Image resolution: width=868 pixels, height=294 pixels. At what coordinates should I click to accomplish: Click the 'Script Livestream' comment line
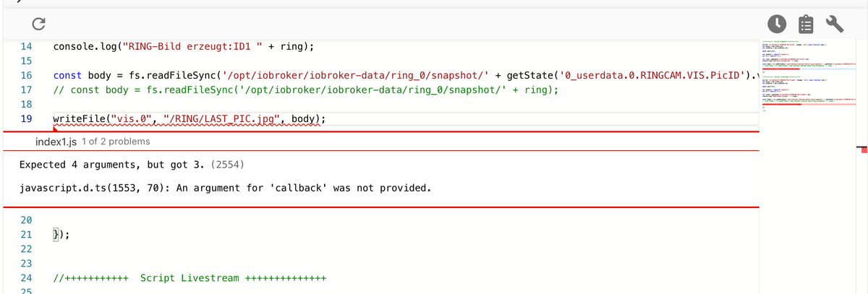190,278
